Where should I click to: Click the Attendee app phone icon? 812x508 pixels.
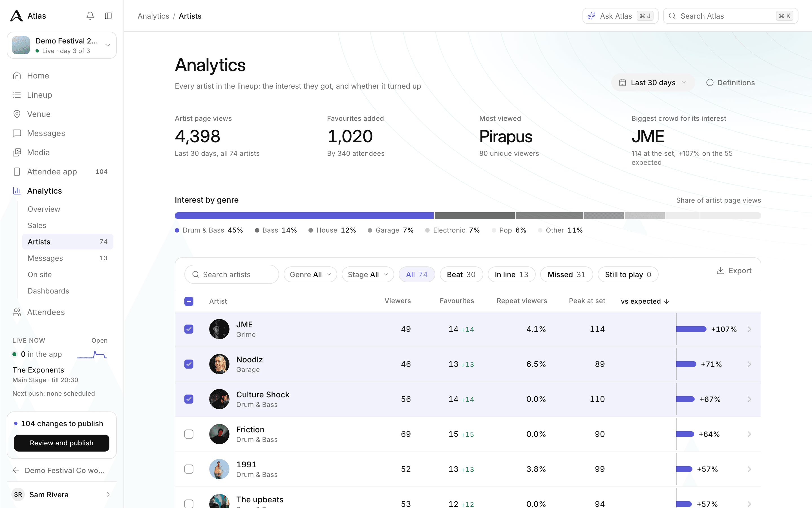(17, 171)
